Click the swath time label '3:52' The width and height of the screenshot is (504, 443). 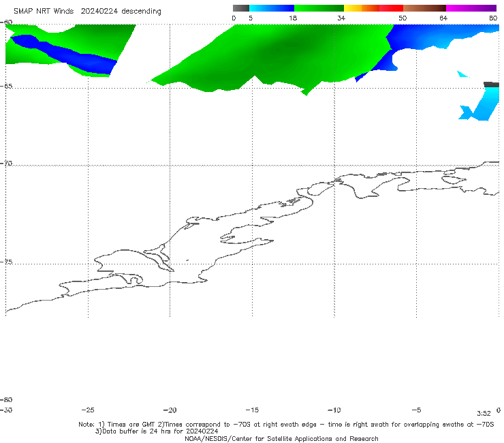484,414
